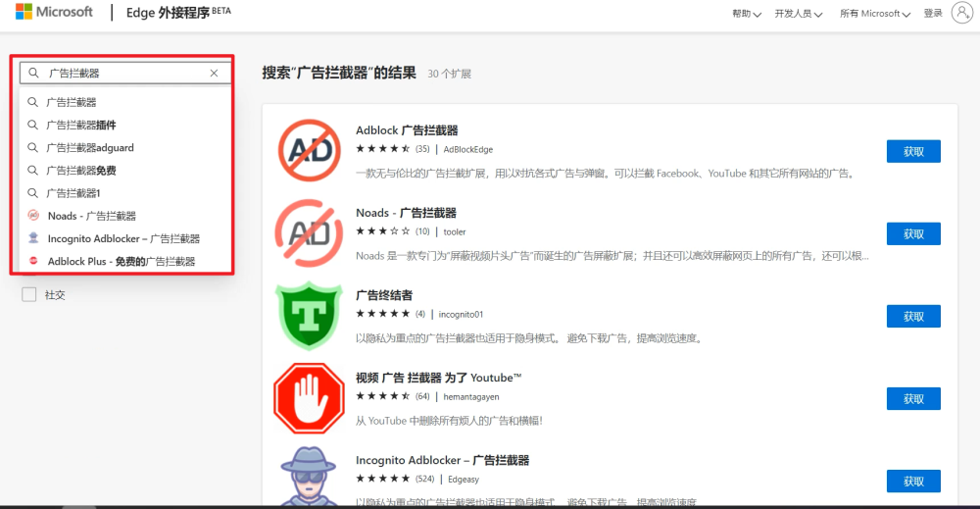Toggle the 社交 category checkbox
This screenshot has width=980, height=509.
click(29, 294)
